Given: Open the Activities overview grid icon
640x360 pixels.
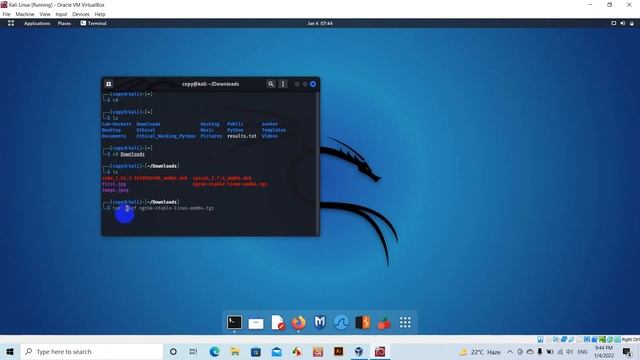Looking at the screenshot, I should click(11, 23).
